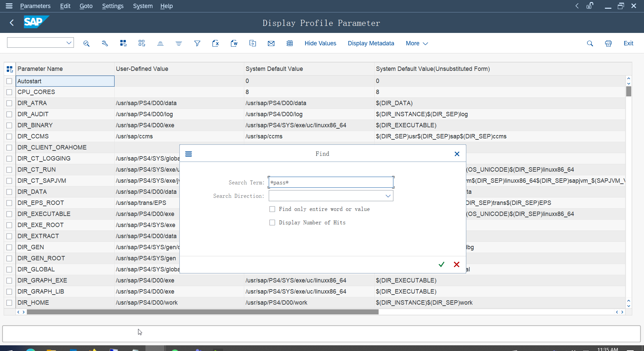Open the Settings menu
Image resolution: width=644 pixels, height=351 pixels.
click(x=113, y=6)
